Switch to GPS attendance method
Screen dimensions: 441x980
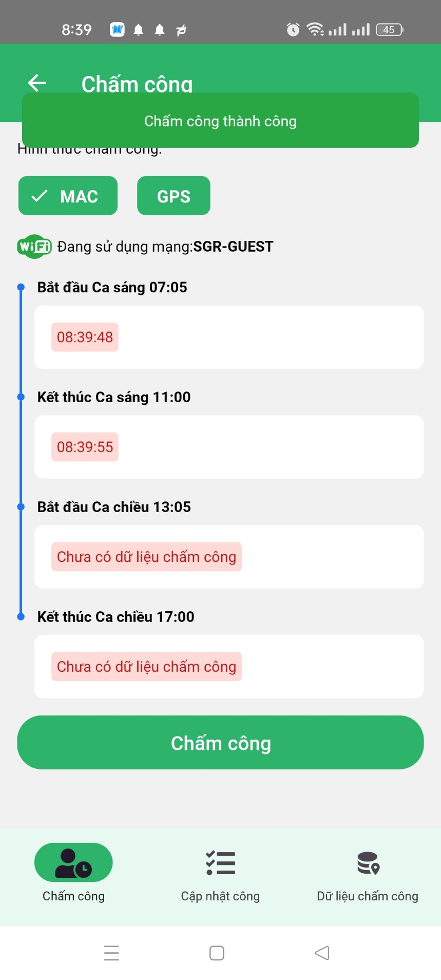pyautogui.click(x=174, y=196)
